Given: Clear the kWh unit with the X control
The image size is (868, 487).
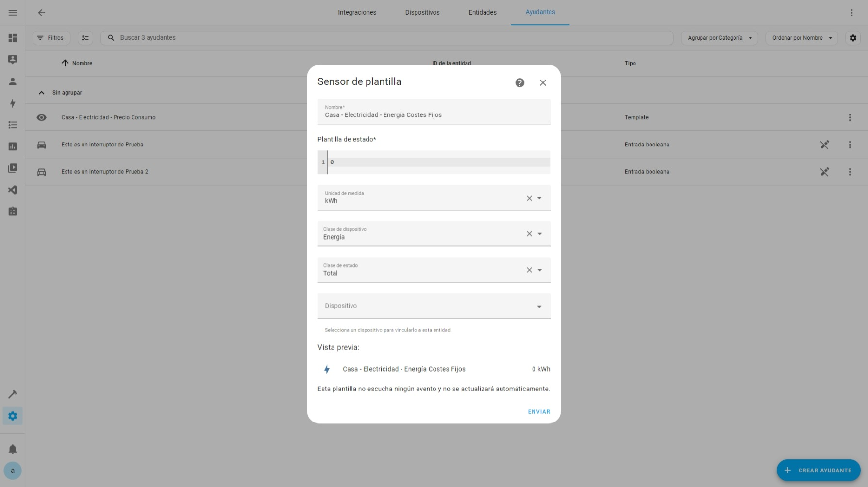Looking at the screenshot, I should pyautogui.click(x=529, y=198).
